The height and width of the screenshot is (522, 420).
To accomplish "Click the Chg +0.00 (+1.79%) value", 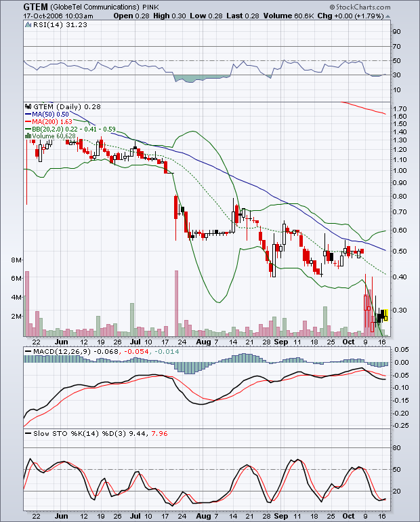I will pos(350,16).
